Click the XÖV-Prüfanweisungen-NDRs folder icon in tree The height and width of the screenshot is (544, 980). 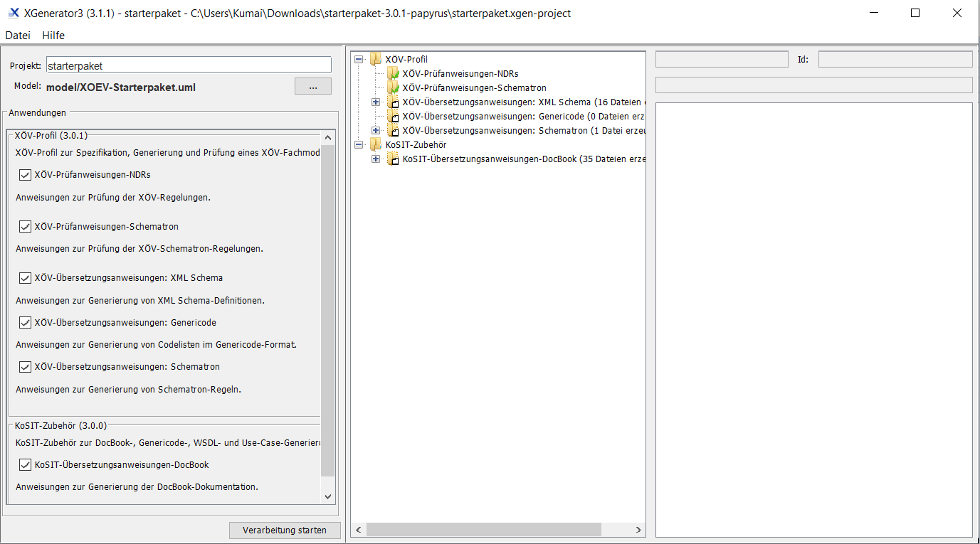coord(393,74)
